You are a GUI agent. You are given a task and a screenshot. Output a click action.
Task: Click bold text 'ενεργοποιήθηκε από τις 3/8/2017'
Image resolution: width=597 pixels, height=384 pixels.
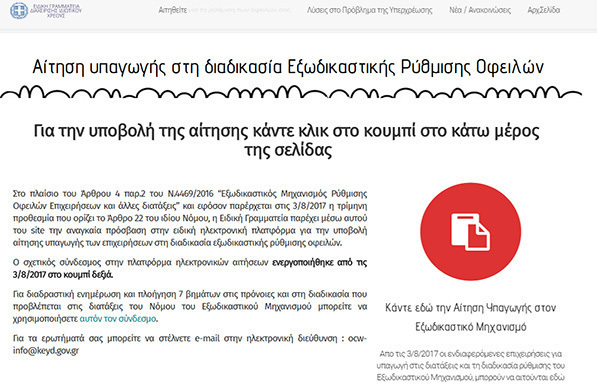pyautogui.click(x=190, y=268)
